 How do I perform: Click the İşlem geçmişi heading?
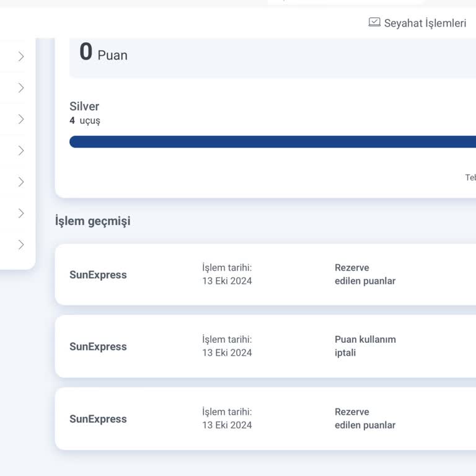click(x=93, y=221)
